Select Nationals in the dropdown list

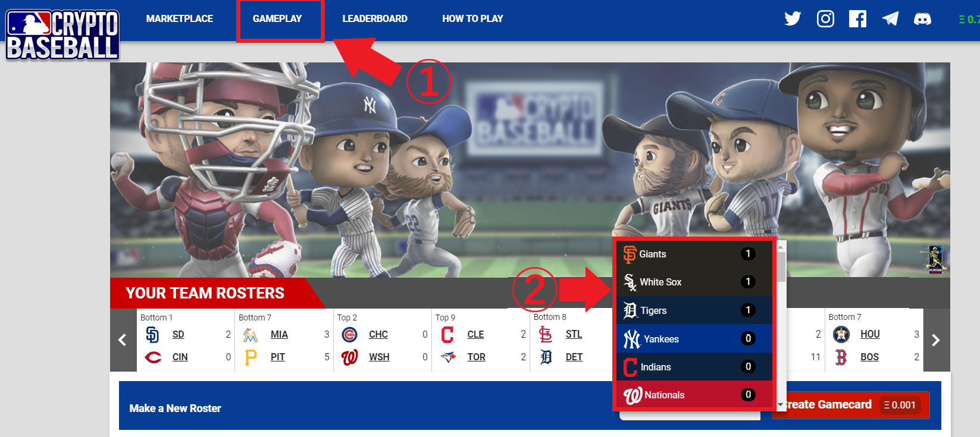coord(694,395)
